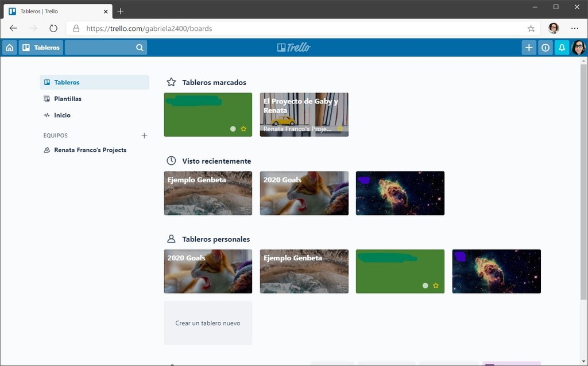Click the Trello logo in the top bar

tap(294, 47)
